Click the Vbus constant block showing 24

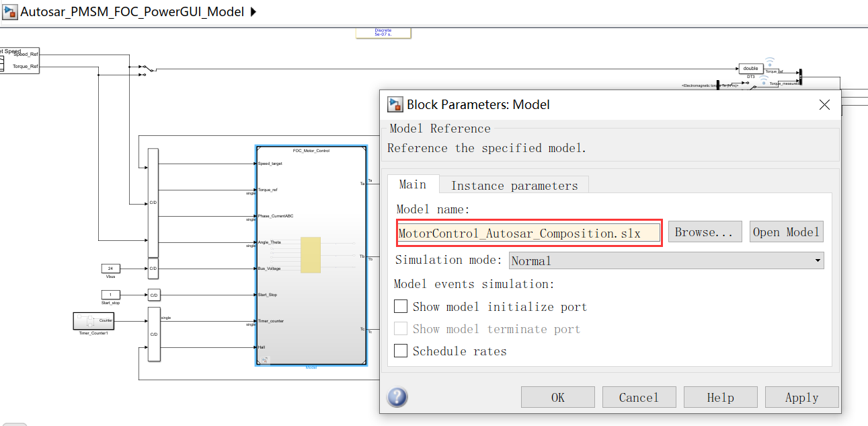(110, 268)
